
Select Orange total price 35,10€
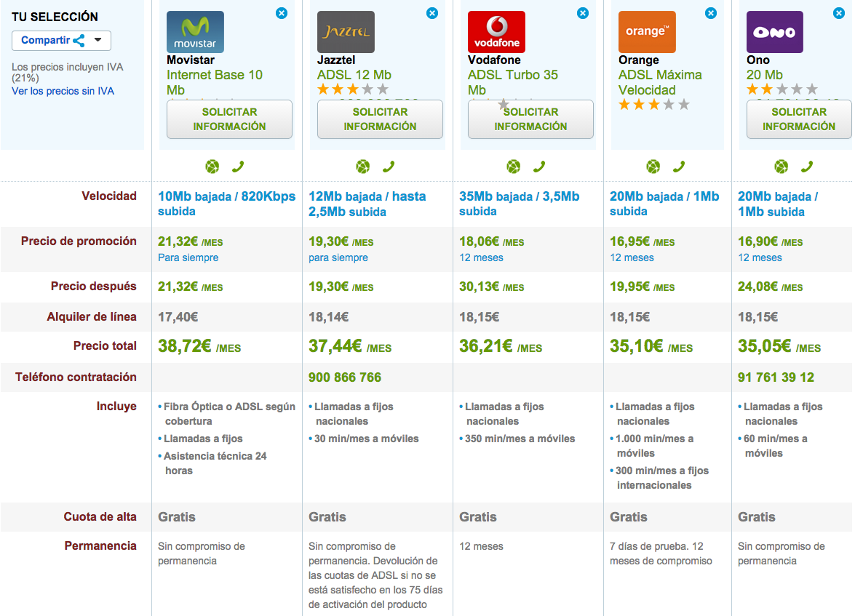pos(651,346)
